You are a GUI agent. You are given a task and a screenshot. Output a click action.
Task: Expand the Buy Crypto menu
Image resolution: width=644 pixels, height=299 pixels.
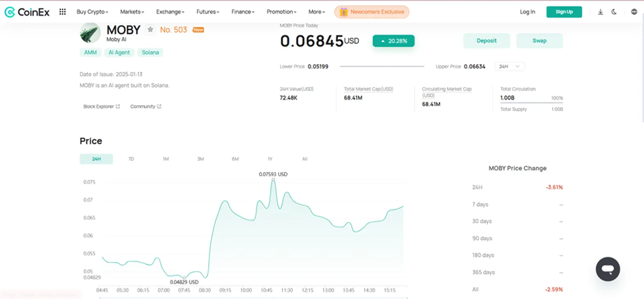point(92,12)
